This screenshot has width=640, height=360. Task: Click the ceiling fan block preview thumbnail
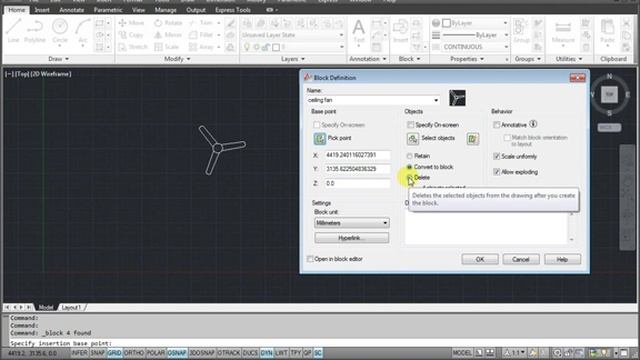[x=457, y=98]
